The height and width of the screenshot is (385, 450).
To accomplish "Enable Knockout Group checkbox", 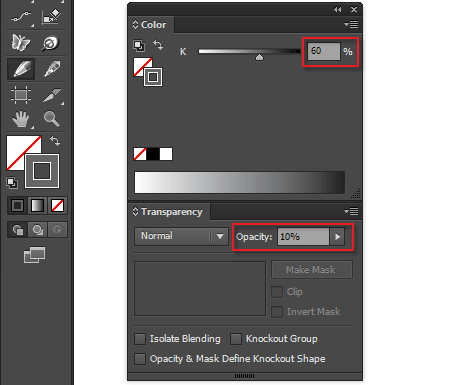I will (236, 339).
